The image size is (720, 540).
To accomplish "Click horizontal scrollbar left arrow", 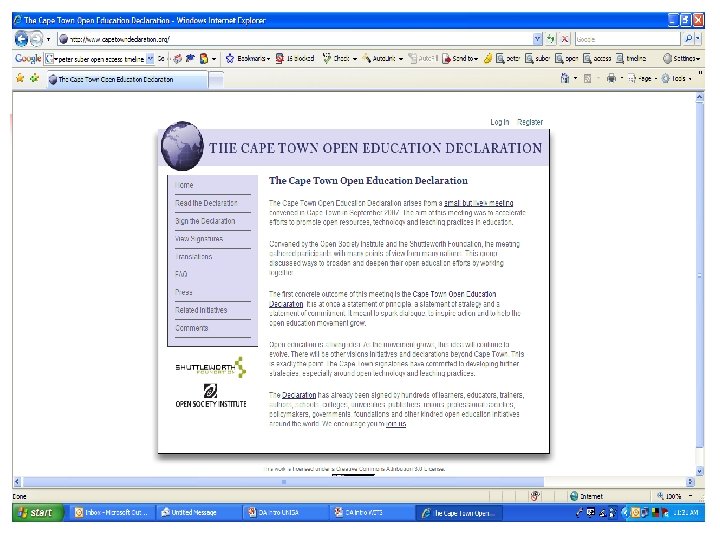I will click(x=17, y=482).
